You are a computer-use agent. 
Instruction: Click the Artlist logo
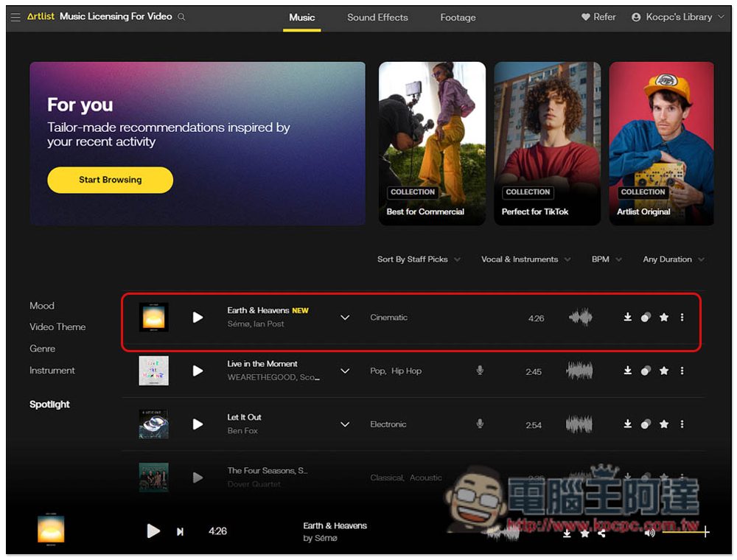(41, 16)
